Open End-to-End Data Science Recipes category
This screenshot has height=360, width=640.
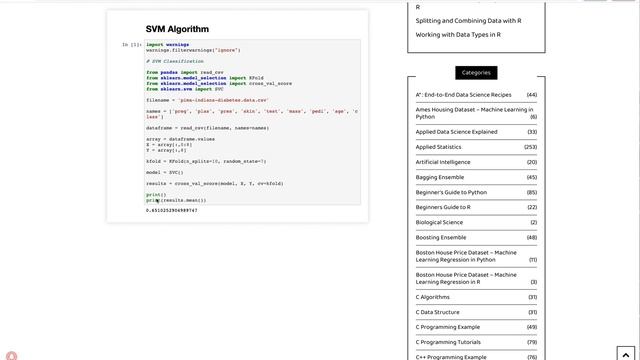pyautogui.click(x=463, y=95)
